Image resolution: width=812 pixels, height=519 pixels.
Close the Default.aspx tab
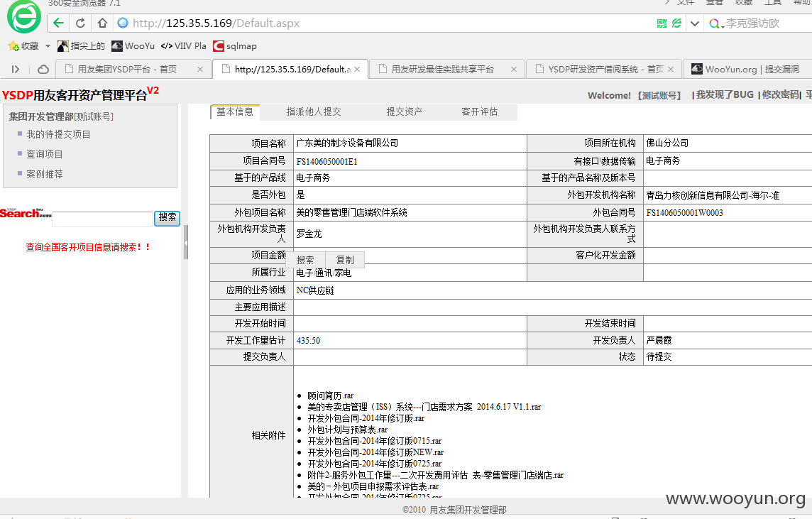(357, 70)
